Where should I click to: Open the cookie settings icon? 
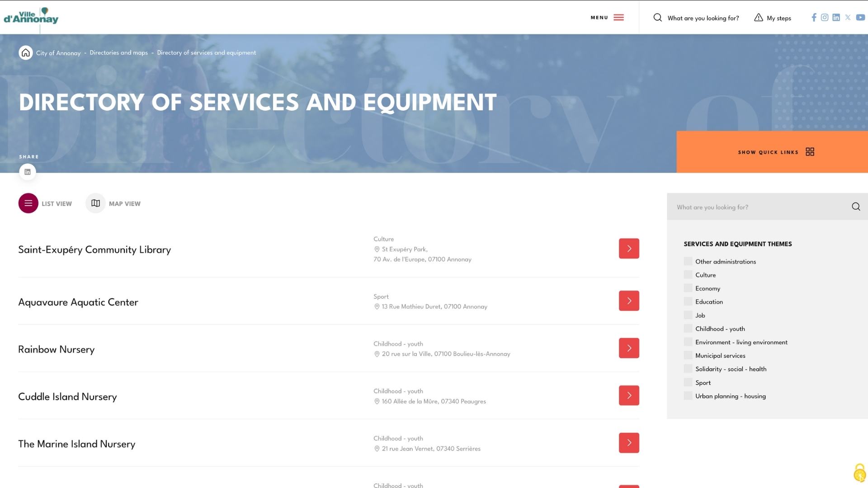tap(859, 473)
